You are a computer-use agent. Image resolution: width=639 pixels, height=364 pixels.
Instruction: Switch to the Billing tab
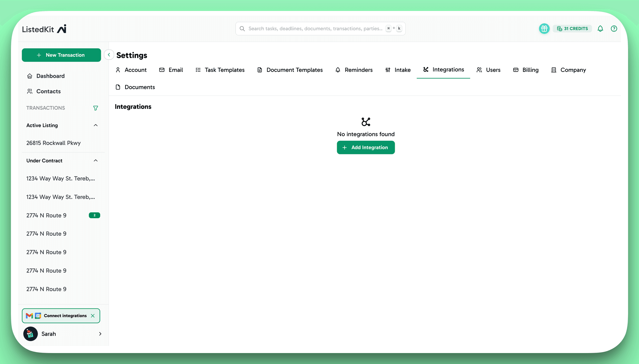tap(530, 70)
